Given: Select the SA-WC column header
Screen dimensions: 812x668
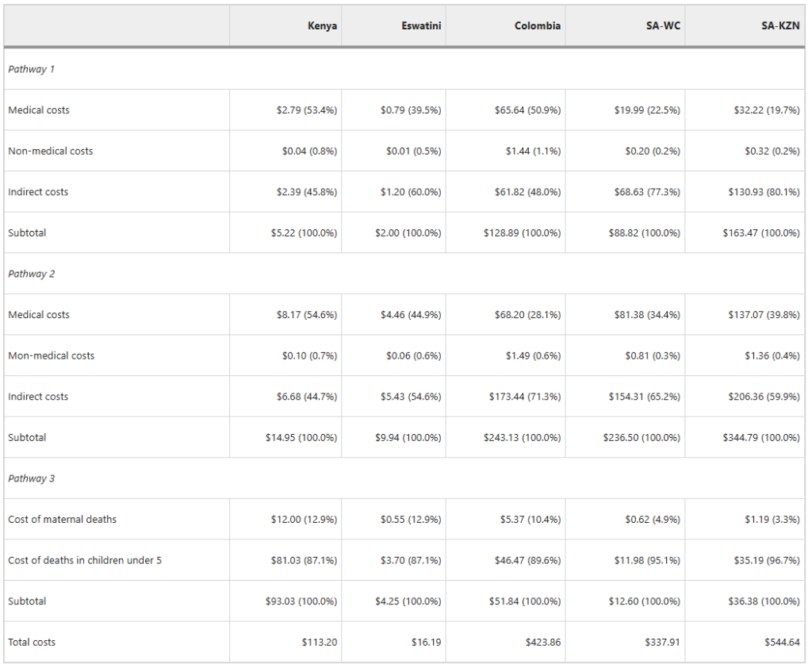Looking at the screenshot, I should point(663,26).
